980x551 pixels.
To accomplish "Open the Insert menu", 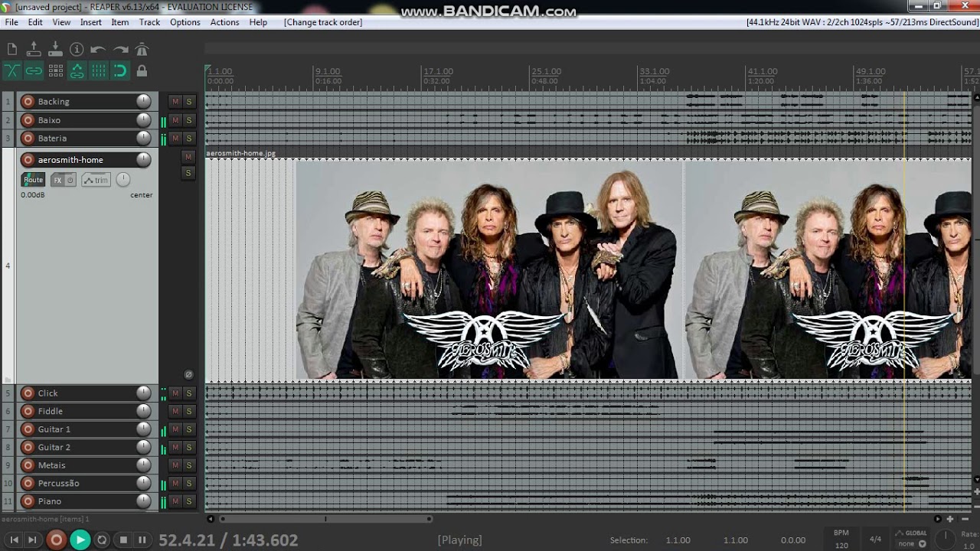I will tap(91, 22).
